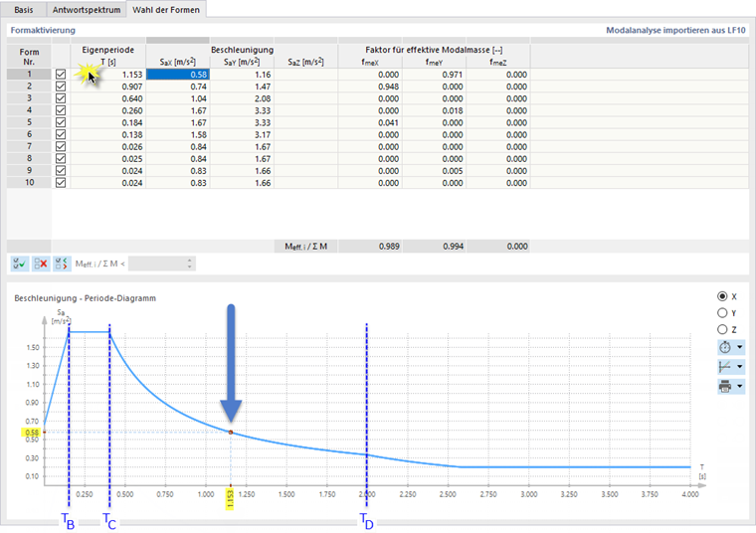Uncheck the checkbox for form 7
Viewport: 756px width, 533px height.
[61, 146]
